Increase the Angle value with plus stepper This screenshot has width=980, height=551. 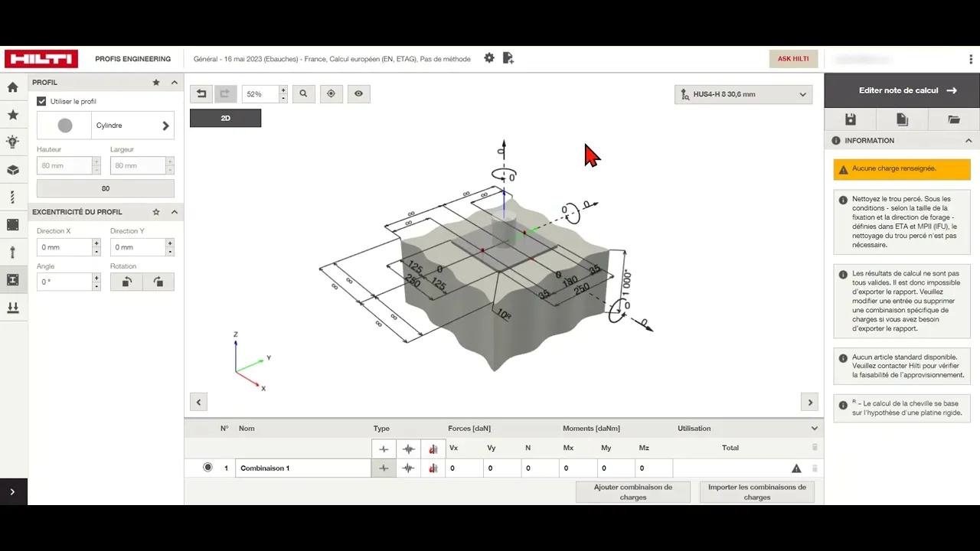coord(96,278)
